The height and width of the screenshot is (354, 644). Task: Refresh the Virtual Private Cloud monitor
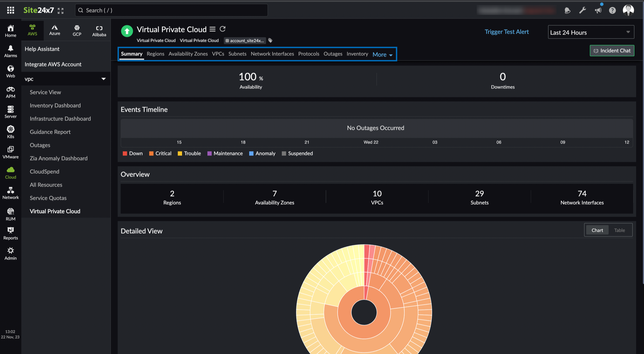223,29
